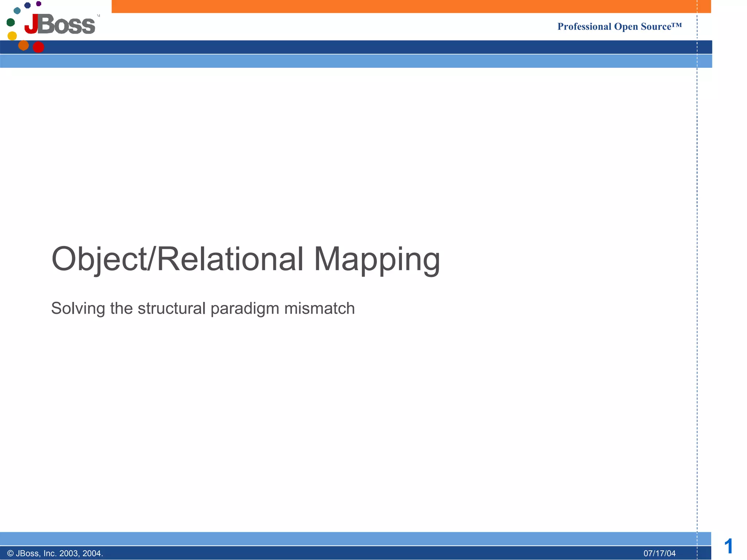Click the navy dot in JBoss logo

click(27, 5)
